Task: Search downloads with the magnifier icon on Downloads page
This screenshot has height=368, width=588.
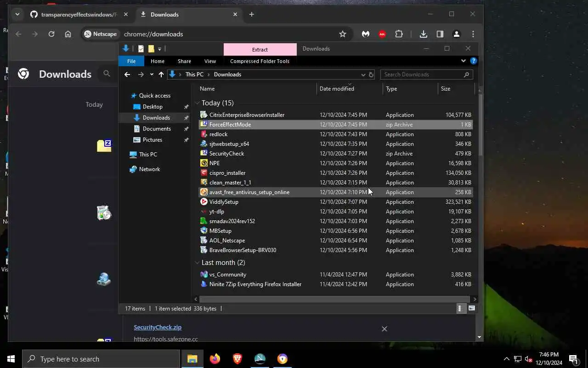Action: 107,74
